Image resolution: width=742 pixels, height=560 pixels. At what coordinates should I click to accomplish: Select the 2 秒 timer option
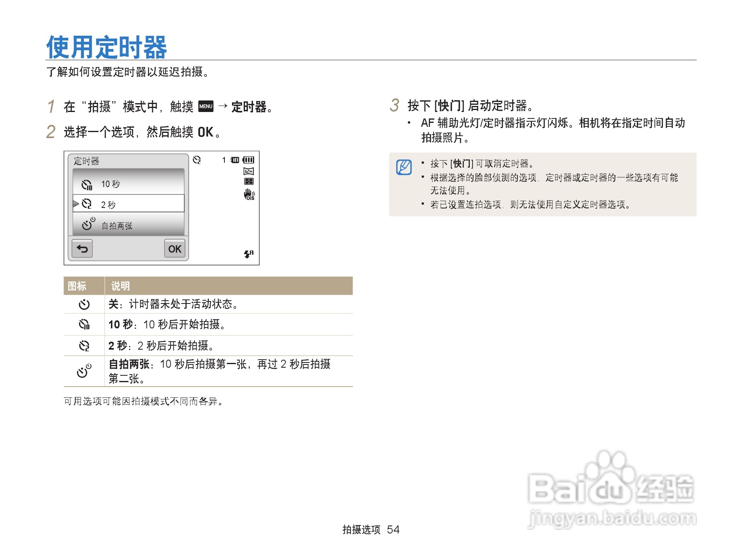point(128,204)
